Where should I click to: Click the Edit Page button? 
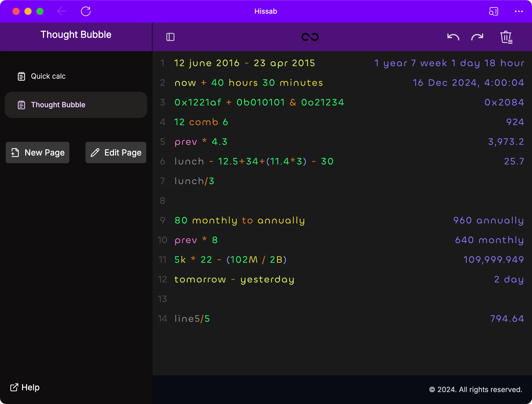[116, 153]
